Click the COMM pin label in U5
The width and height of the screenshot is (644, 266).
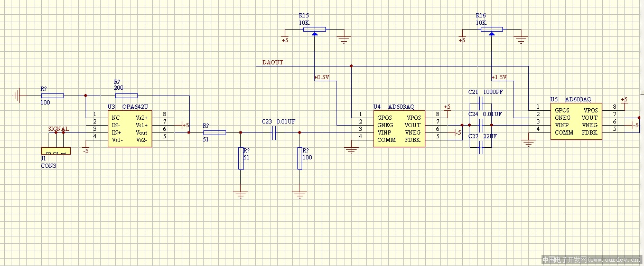pos(564,132)
